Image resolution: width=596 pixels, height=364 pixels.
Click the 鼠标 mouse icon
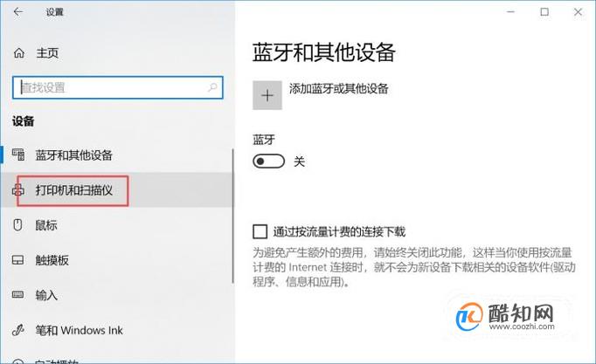(x=17, y=224)
